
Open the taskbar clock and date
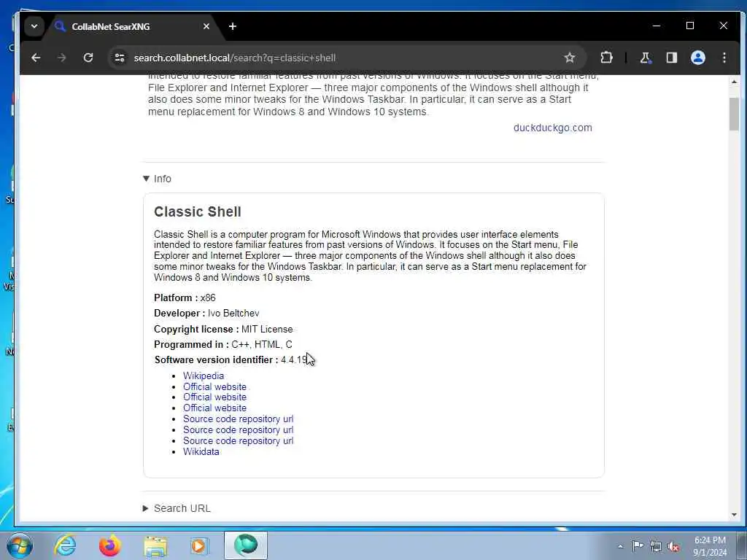(x=710, y=546)
